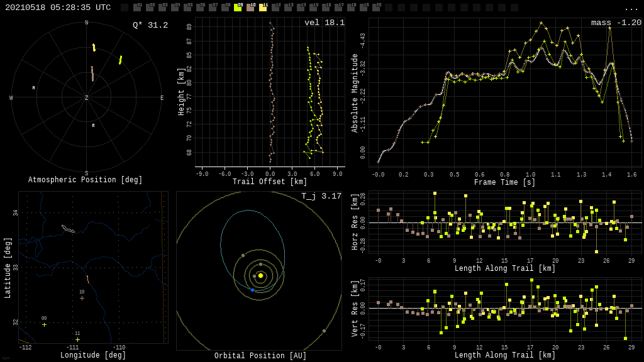Click the R radiant marker in sky plot
This screenshot has width=644, height=362.
93,126
